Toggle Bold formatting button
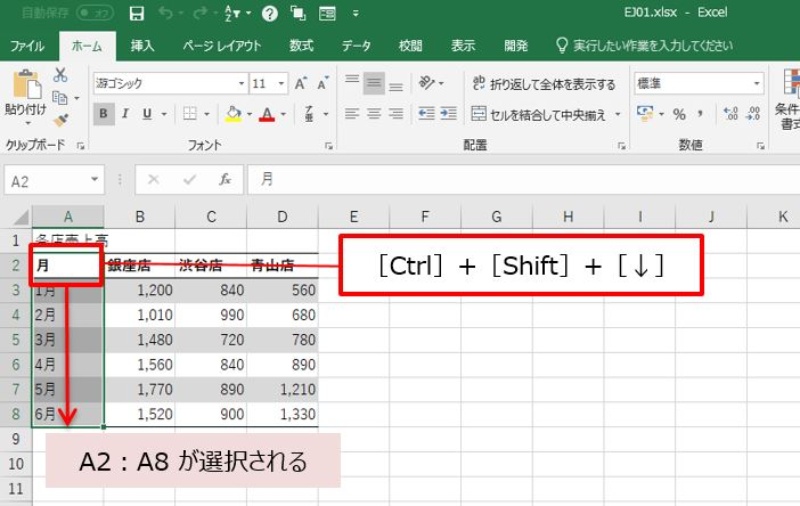 click(x=103, y=114)
